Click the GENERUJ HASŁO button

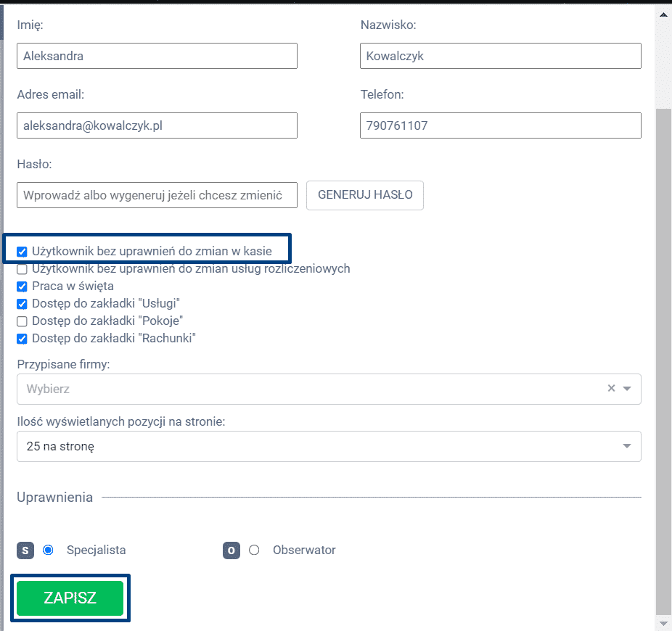(x=365, y=195)
